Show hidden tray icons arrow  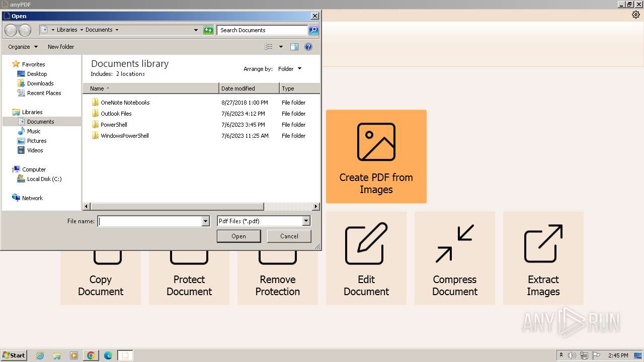click(561, 355)
